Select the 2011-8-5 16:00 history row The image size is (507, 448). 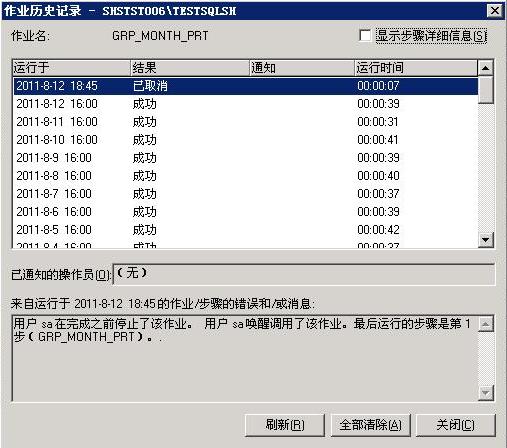pos(246,230)
